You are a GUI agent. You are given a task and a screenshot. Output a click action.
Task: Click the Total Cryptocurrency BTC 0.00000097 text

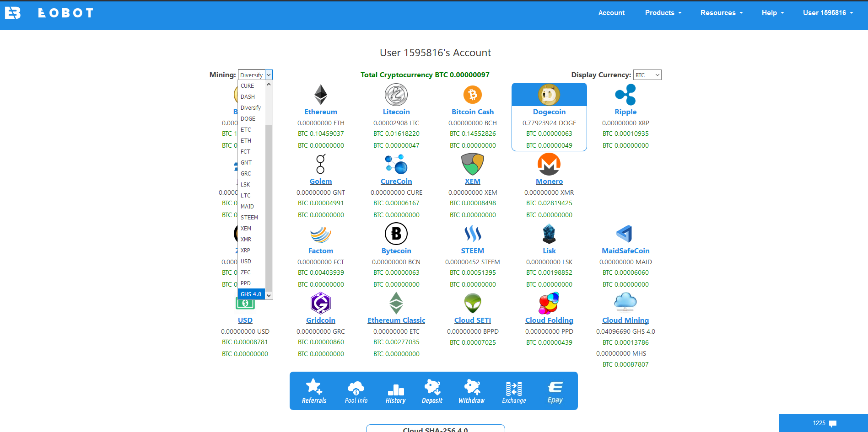tap(425, 75)
